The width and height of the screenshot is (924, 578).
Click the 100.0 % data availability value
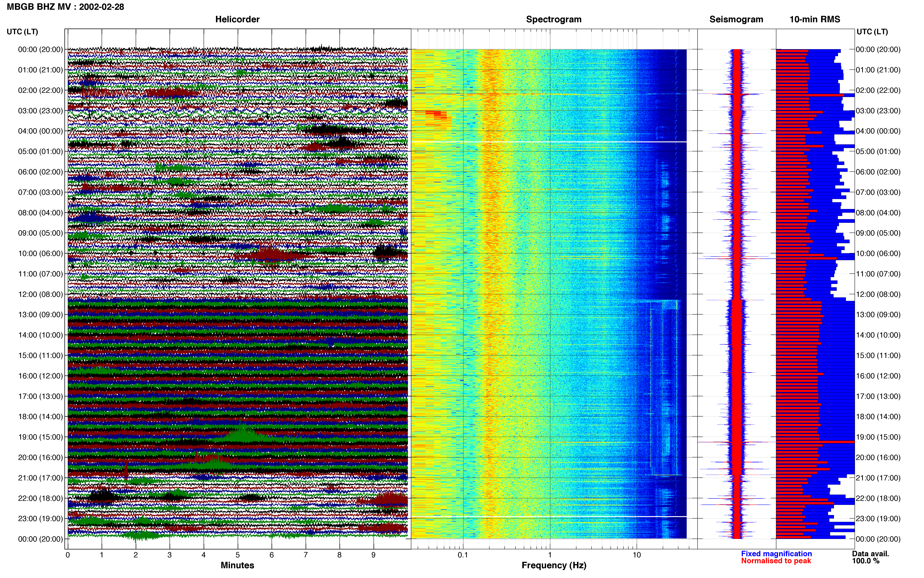[x=865, y=561]
